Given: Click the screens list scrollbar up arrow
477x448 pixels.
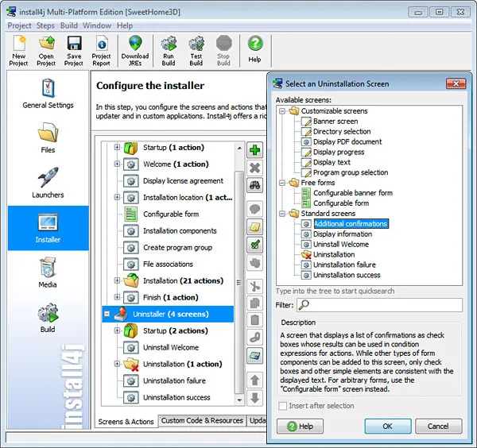Looking at the screenshot, I should [x=239, y=148].
